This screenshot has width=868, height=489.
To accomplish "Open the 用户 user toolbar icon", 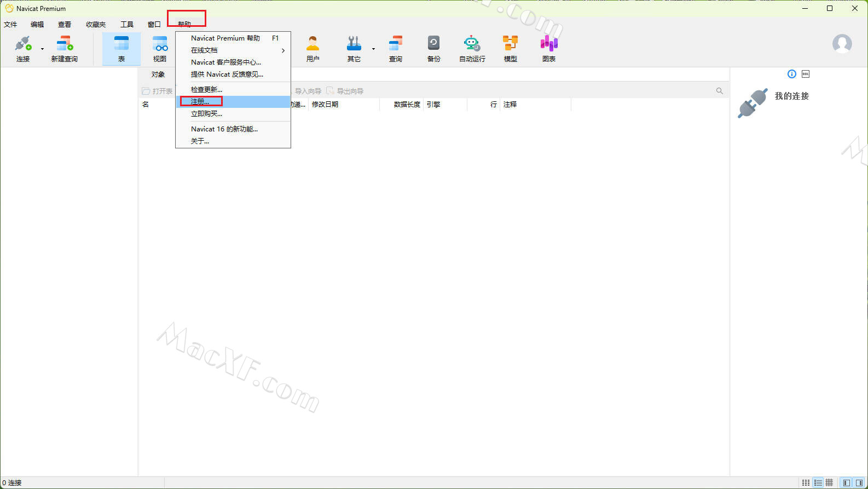I will coord(313,49).
